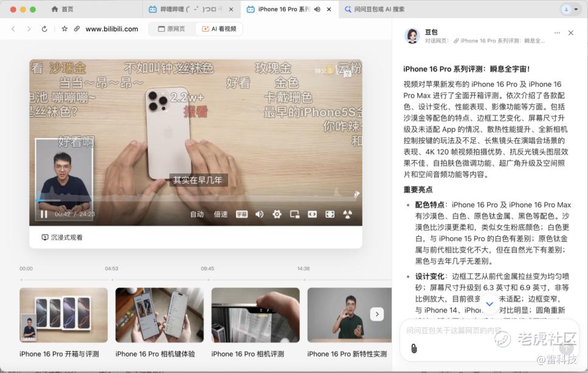This screenshot has width=588, height=373.
Task: Click the iPhone 16 Pro 相机评测 caption
Action: coord(248,354)
